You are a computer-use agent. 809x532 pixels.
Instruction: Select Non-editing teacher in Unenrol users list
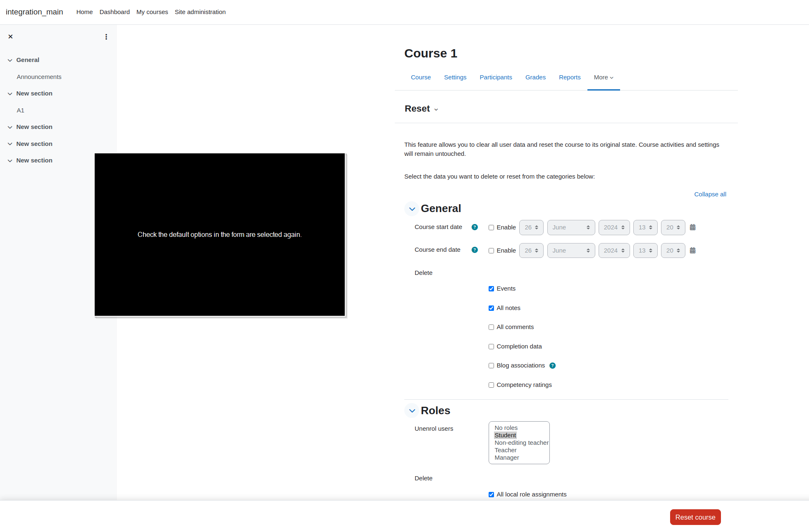coord(521,443)
